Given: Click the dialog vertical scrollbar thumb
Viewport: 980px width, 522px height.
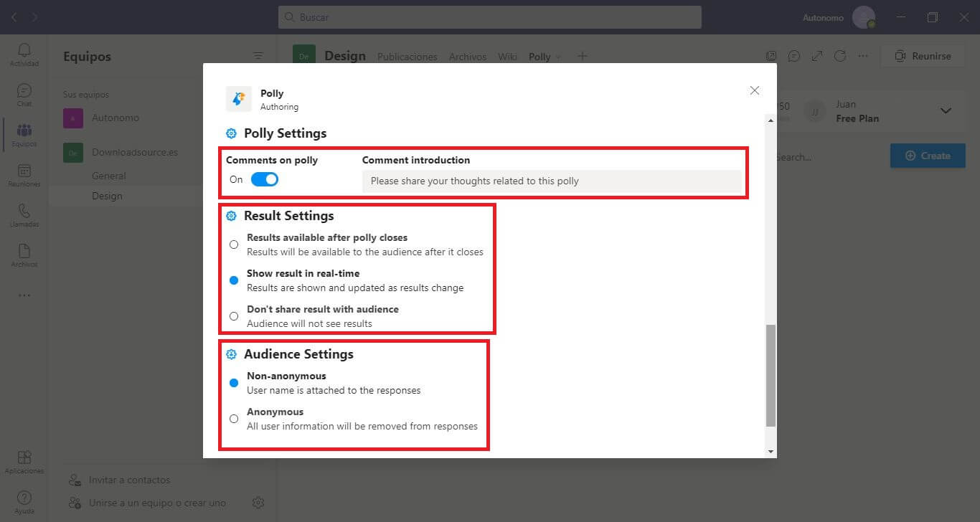Looking at the screenshot, I should 771,375.
